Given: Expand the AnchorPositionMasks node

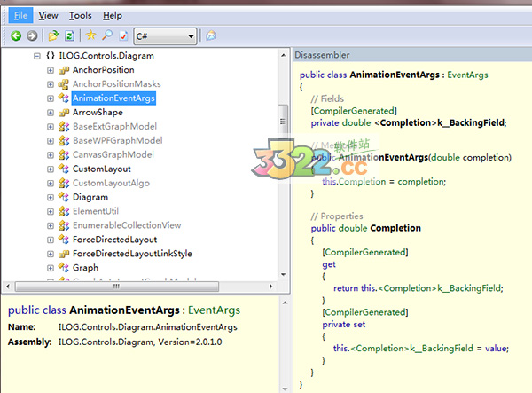Looking at the screenshot, I should [x=51, y=84].
